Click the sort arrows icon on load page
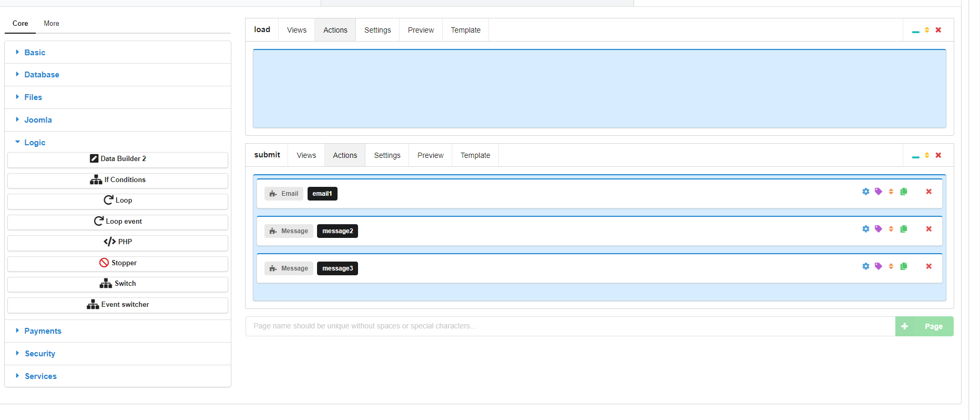The width and height of the screenshot is (980, 420). 927,30
